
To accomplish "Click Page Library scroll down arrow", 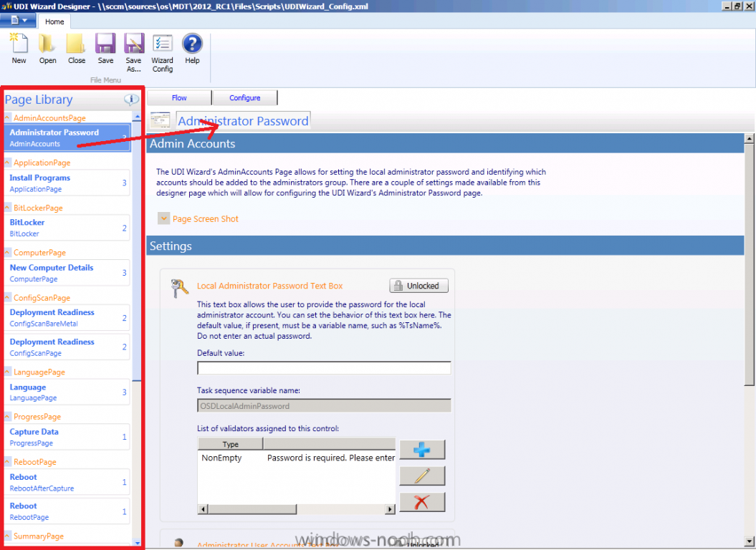I will tap(137, 543).
